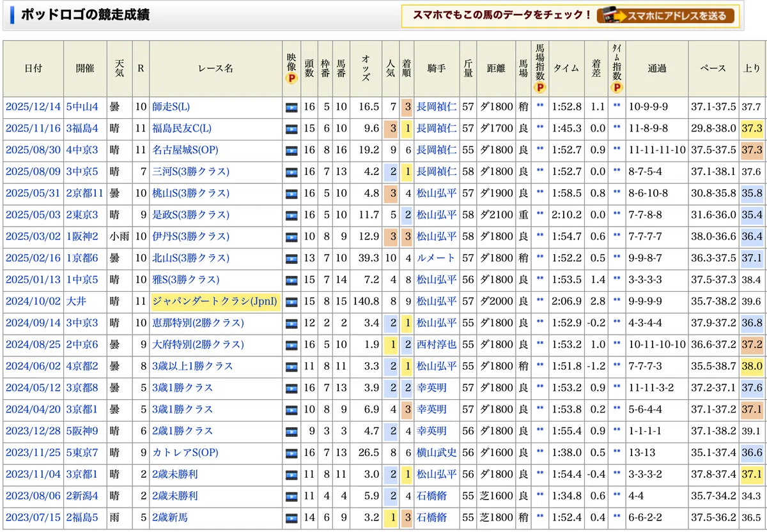
Task: Click スマホにアドレスを送る button
Action: (x=665, y=16)
